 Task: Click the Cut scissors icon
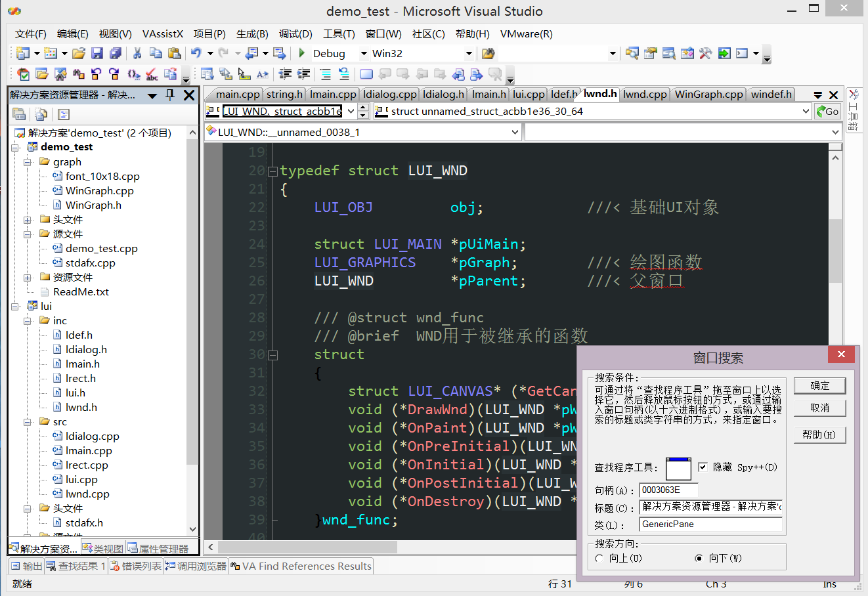[137, 53]
